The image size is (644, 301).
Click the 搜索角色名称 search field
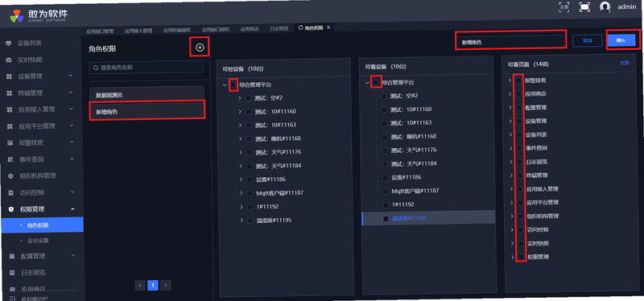147,67
